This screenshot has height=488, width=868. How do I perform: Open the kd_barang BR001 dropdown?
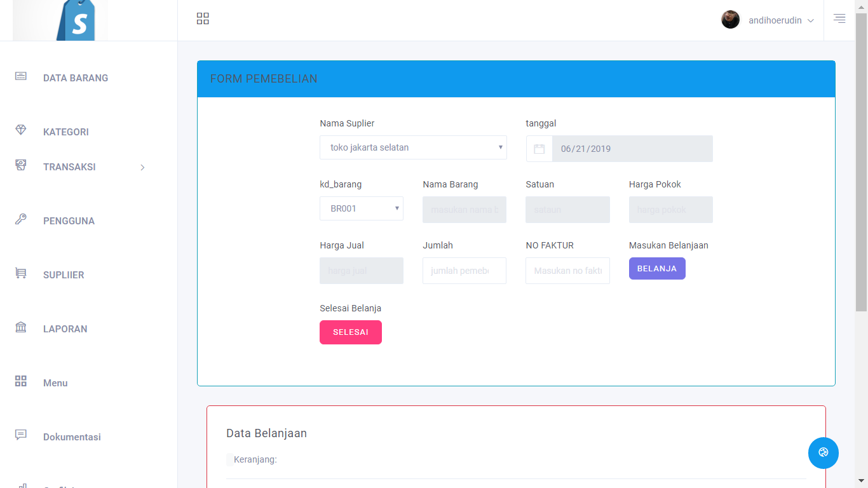pos(362,208)
